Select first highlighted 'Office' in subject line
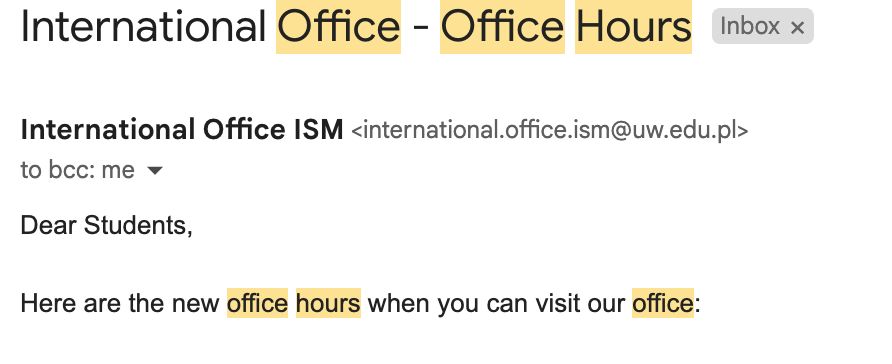The width and height of the screenshot is (892, 364). (x=338, y=27)
